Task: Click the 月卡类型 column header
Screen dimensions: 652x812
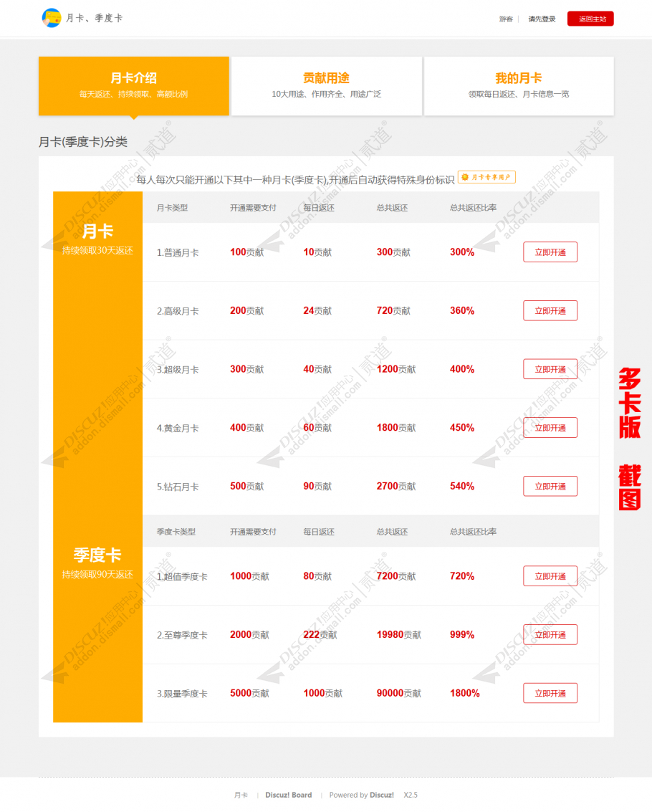Action: click(173, 208)
